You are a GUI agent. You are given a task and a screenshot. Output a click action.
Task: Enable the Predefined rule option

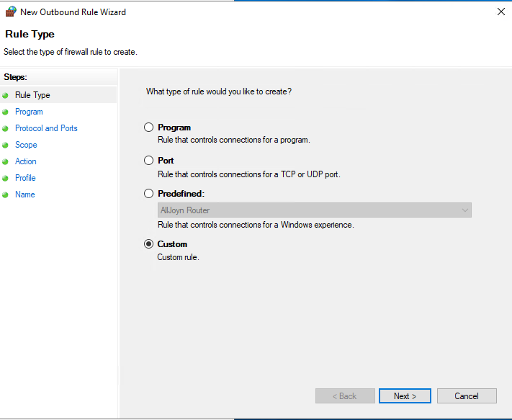pyautogui.click(x=149, y=194)
